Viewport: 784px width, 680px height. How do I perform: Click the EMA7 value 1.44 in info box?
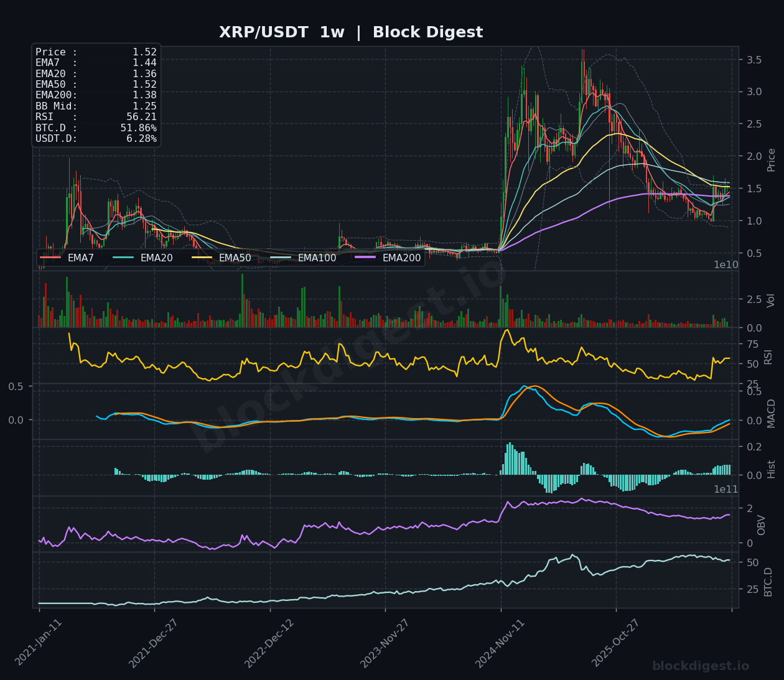[x=144, y=63]
